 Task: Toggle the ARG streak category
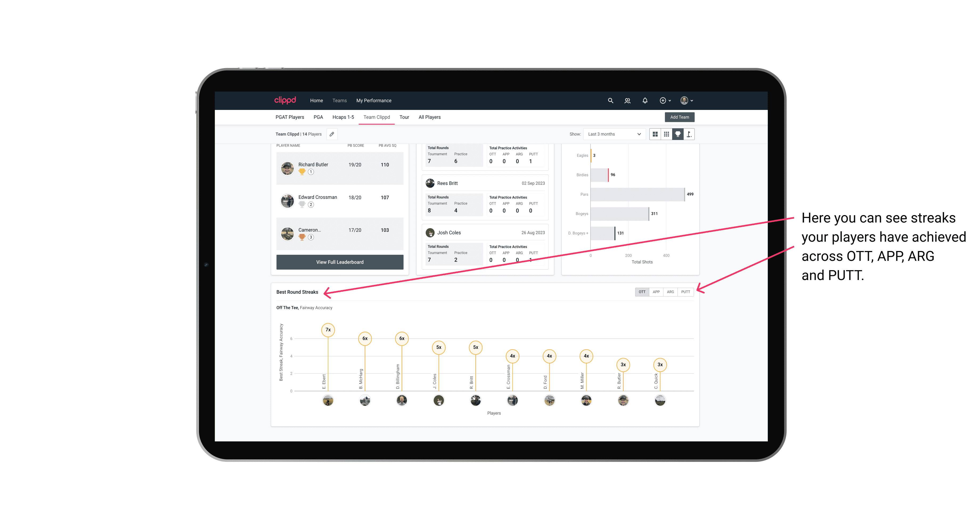coord(671,291)
